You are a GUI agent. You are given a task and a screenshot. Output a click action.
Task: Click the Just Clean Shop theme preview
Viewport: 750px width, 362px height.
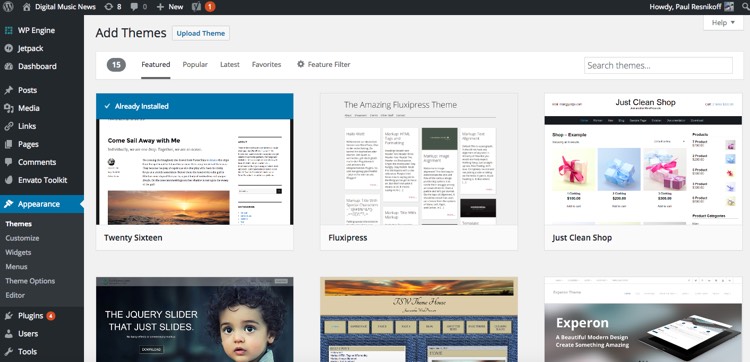643,159
